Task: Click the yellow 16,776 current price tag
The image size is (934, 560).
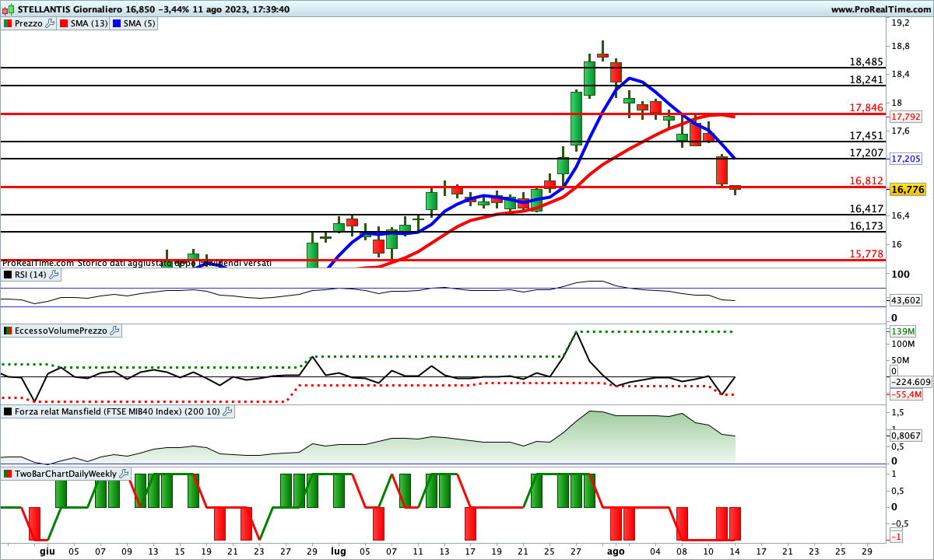Action: point(908,190)
